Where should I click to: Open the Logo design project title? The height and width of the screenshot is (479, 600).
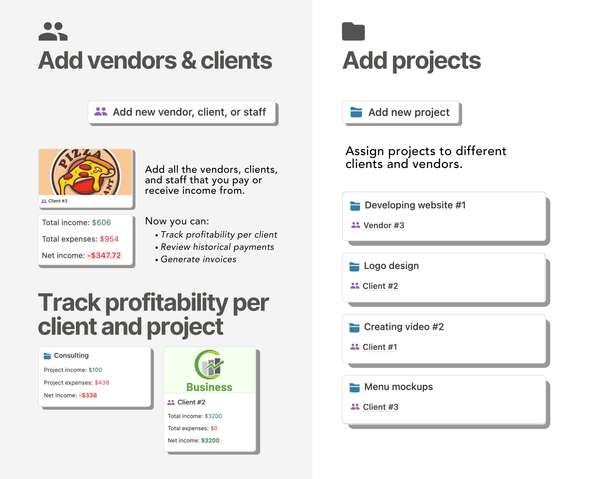point(391,267)
